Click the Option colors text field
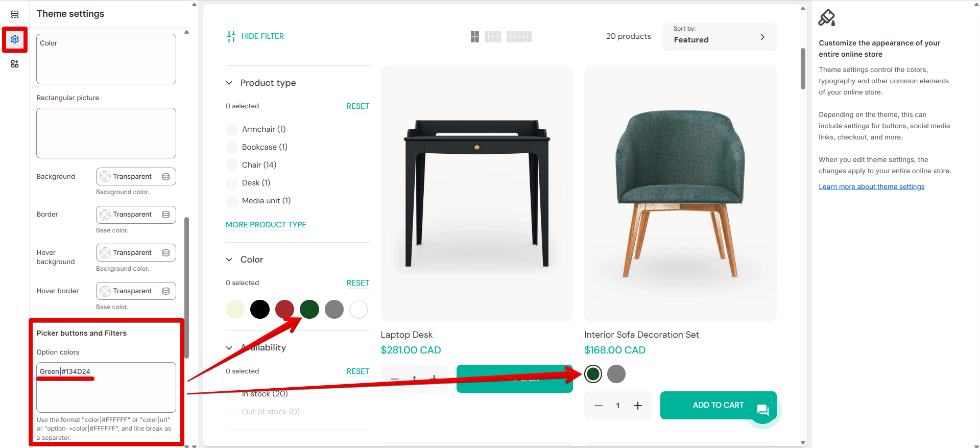The width and height of the screenshot is (980, 448). pos(106,387)
